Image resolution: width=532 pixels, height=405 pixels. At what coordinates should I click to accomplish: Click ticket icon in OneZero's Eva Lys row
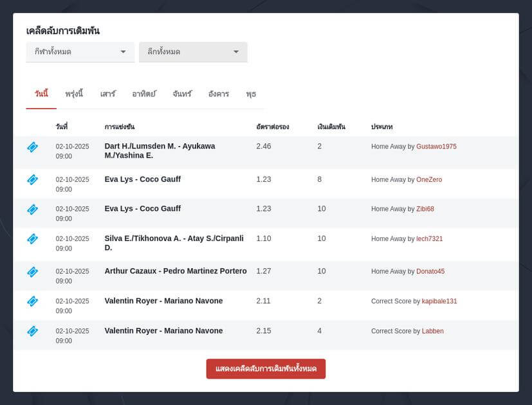32,179
